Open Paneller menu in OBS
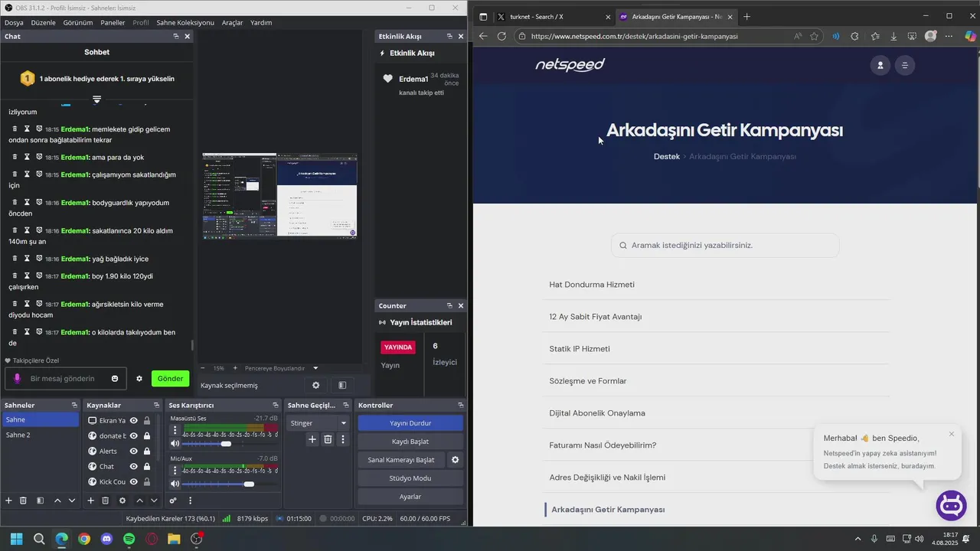The height and width of the screenshot is (551, 980). point(113,22)
